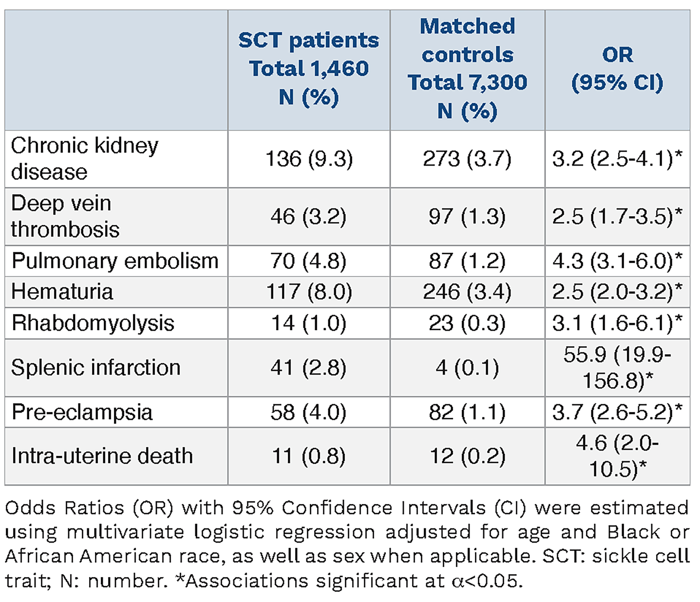Click the 58 (4.0) pre-eclampsia cell
The height and width of the screenshot is (602, 700).
click(x=308, y=412)
